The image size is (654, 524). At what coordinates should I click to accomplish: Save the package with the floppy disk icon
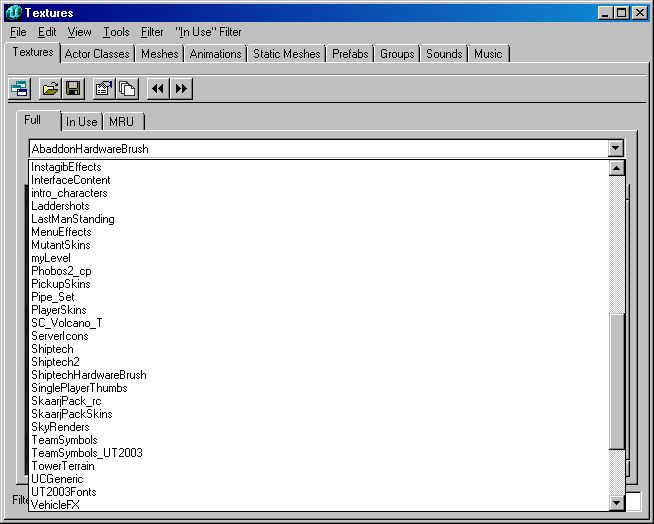click(x=73, y=88)
